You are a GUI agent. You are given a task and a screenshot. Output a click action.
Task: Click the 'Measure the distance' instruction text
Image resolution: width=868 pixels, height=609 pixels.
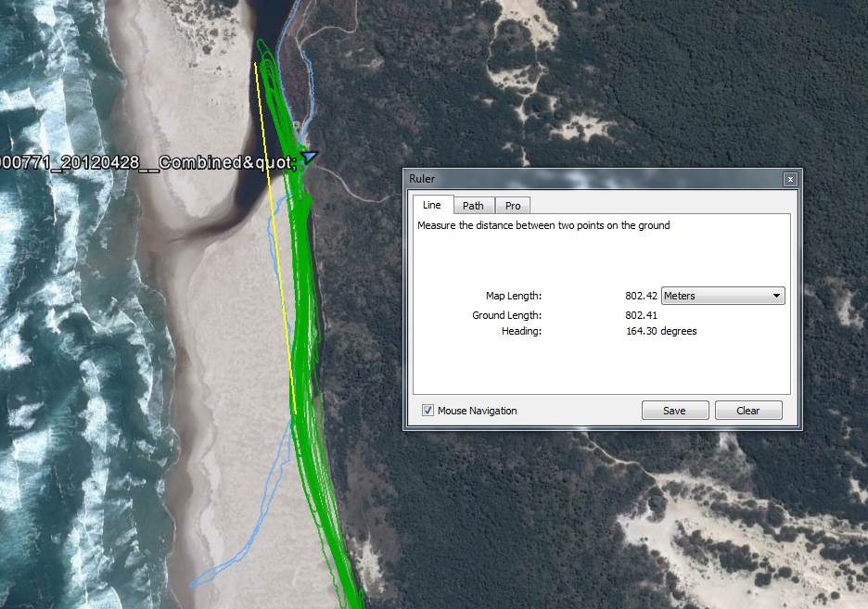(543, 225)
